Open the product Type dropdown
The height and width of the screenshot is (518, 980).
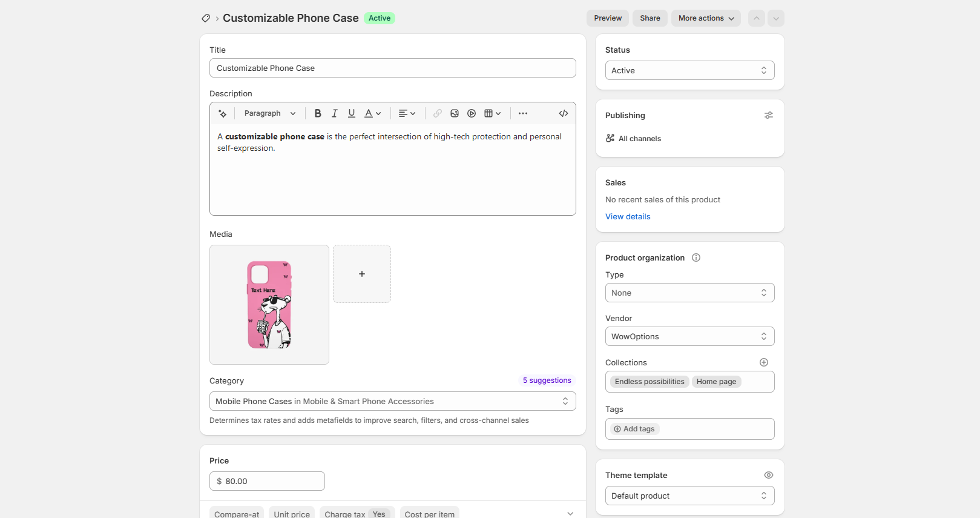(x=690, y=293)
